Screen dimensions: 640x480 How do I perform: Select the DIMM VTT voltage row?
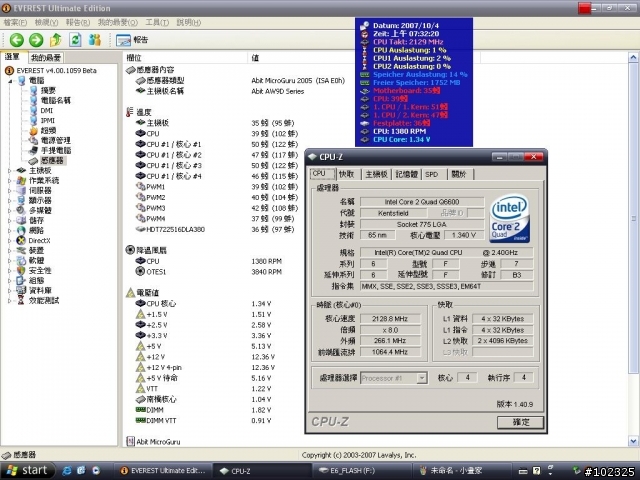pos(203,420)
